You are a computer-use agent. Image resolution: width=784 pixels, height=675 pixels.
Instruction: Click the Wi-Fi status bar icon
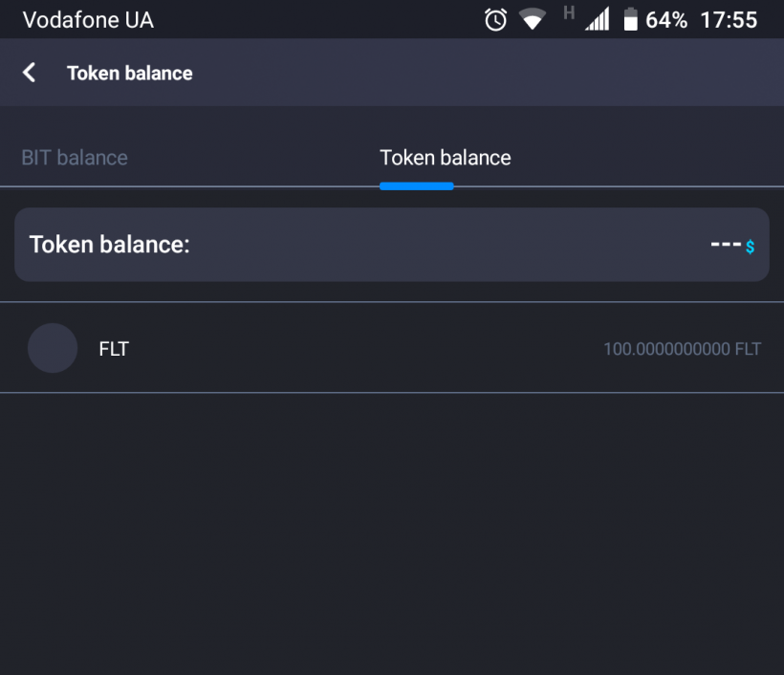[532, 19]
